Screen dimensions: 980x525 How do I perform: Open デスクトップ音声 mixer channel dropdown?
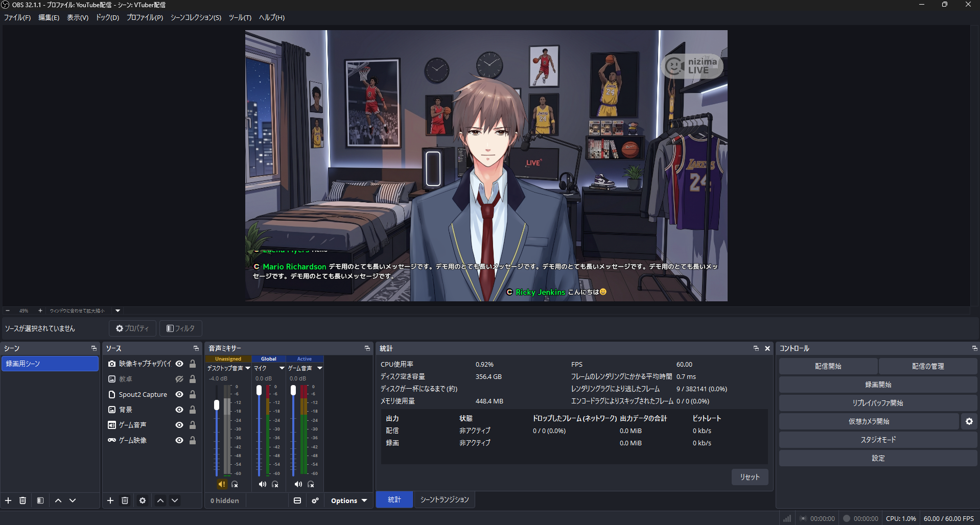pyautogui.click(x=248, y=368)
